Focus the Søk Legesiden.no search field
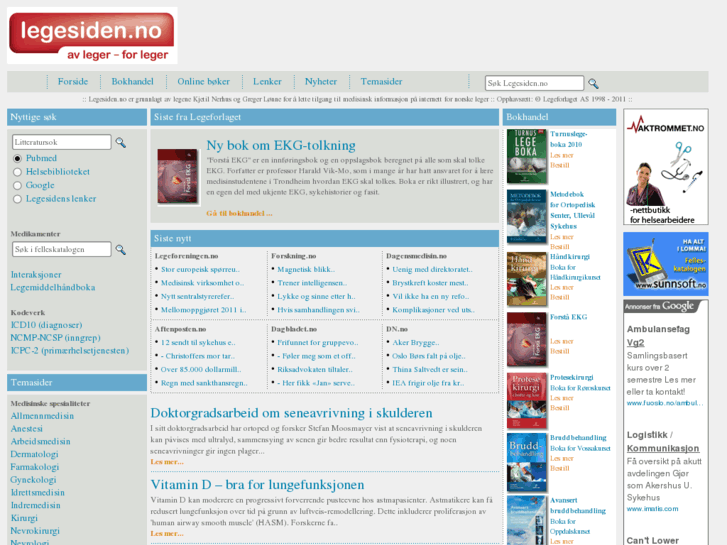This screenshot has height=545, width=727. coord(534,83)
